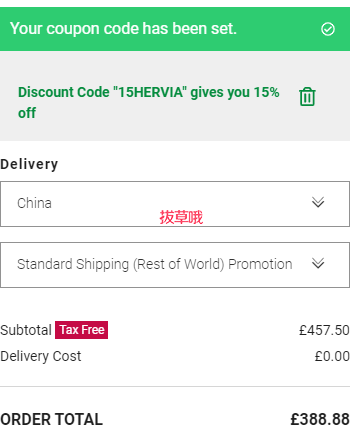Click the Rest of World Promotion text
This screenshot has width=362, height=434.
point(213,264)
